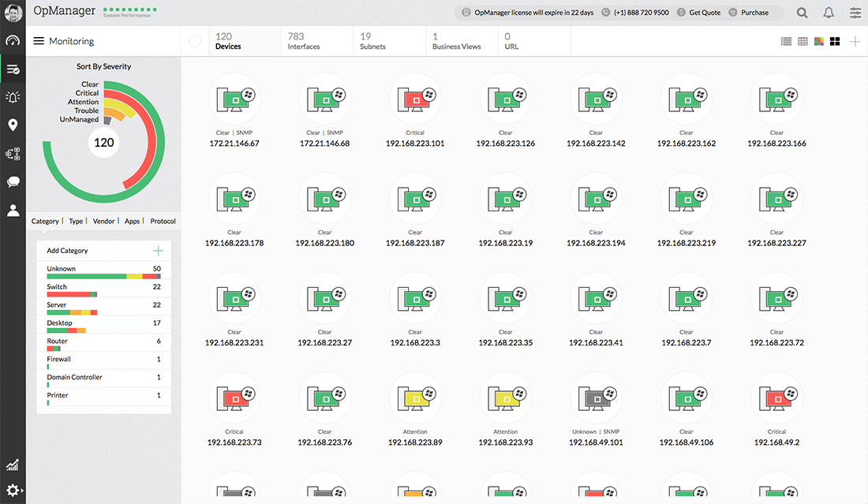Open the user icon in sidebar

(x=13, y=211)
